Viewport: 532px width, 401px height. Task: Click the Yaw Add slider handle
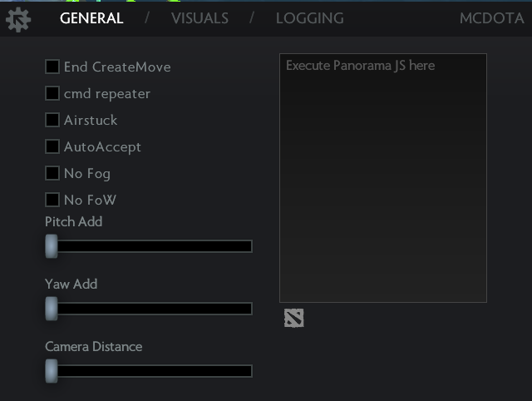coord(52,309)
